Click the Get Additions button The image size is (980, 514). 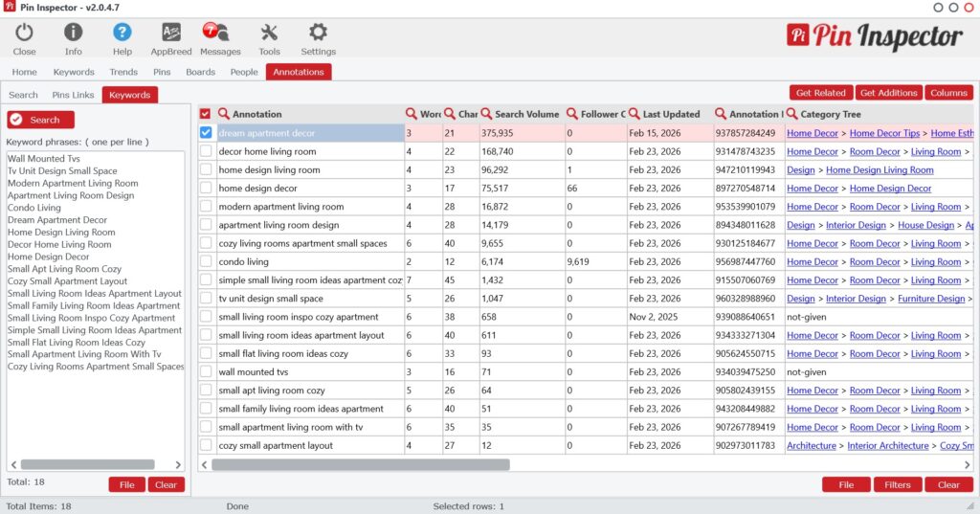tap(888, 93)
